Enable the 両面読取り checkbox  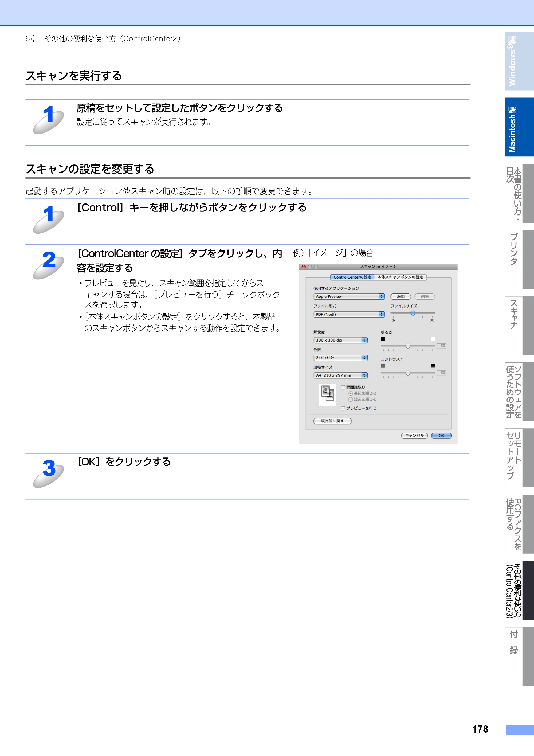(x=343, y=387)
